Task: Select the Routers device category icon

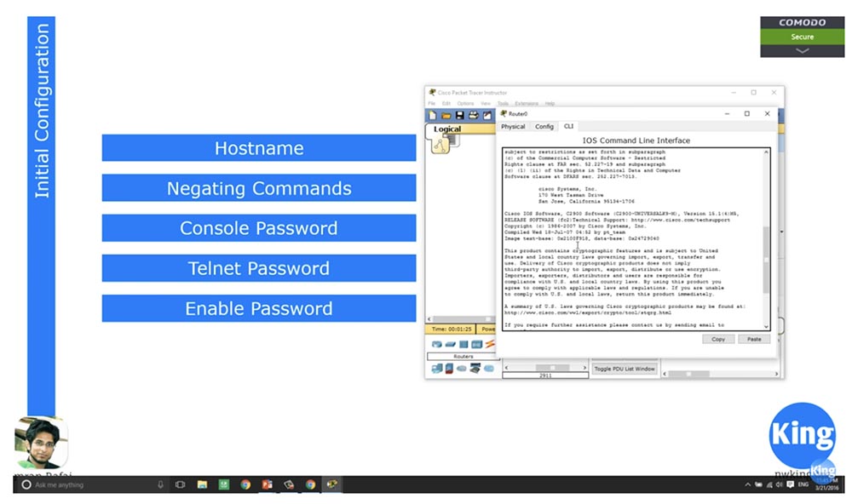Action: (437, 344)
